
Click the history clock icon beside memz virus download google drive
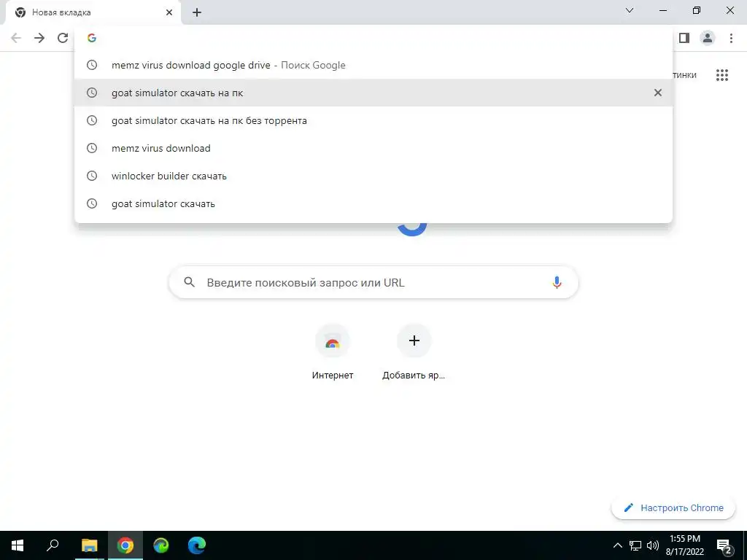(x=92, y=65)
